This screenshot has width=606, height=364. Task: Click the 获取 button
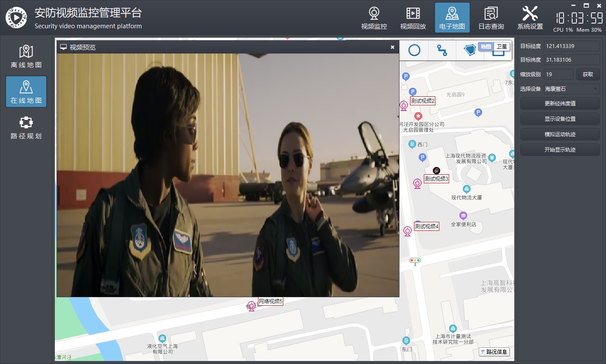pyautogui.click(x=588, y=75)
